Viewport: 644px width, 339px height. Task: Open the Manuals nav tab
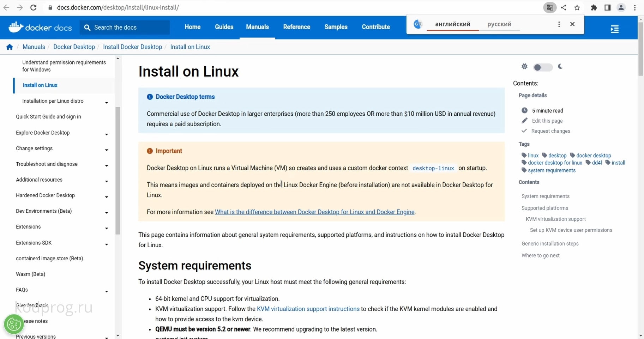257,27
